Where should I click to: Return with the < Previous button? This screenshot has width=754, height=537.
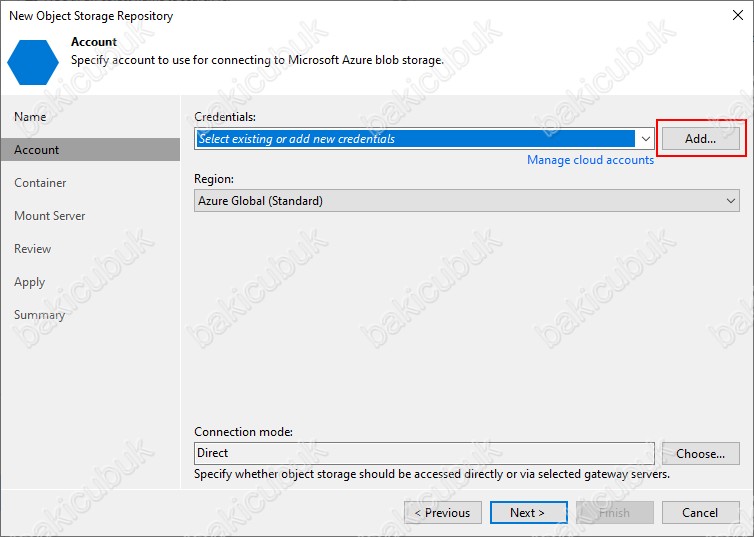tap(442, 512)
